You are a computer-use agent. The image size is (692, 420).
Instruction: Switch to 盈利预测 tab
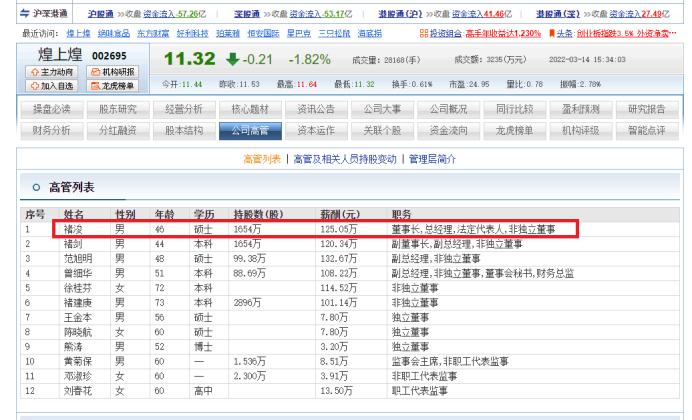click(x=581, y=109)
